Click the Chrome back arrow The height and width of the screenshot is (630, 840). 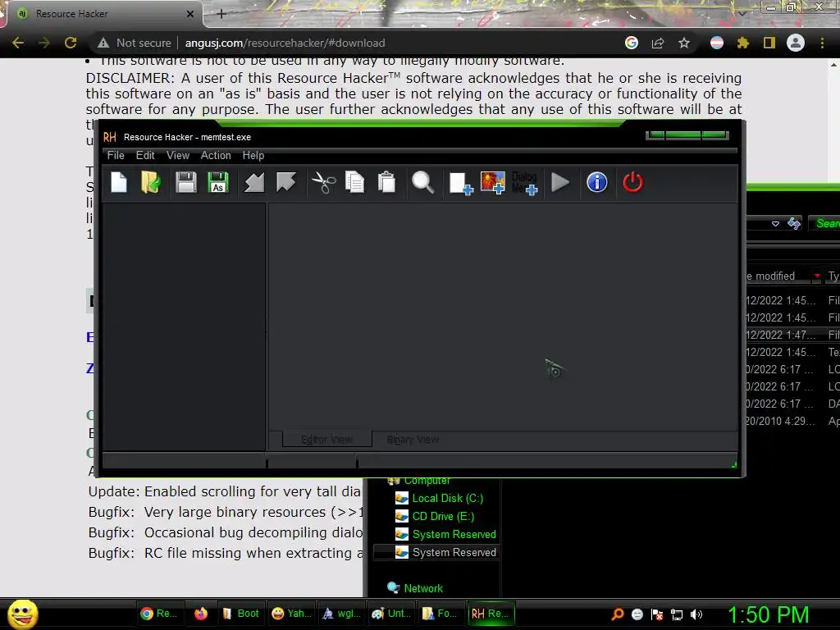tap(18, 43)
